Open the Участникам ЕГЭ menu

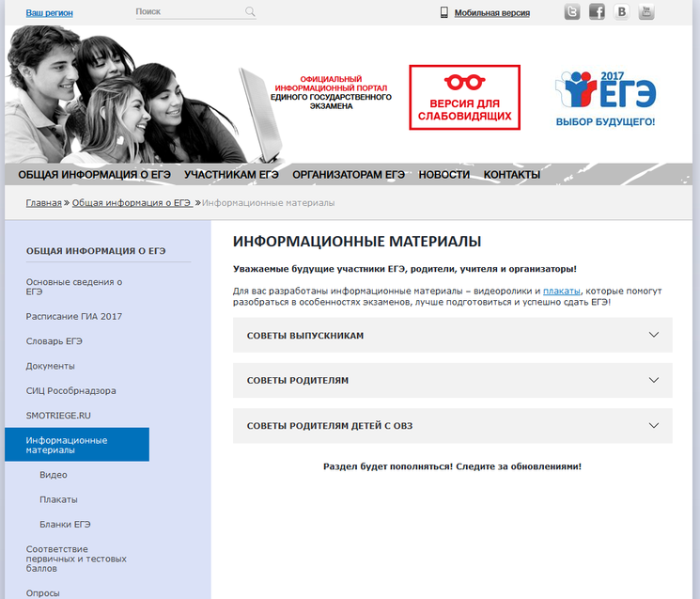(x=231, y=175)
